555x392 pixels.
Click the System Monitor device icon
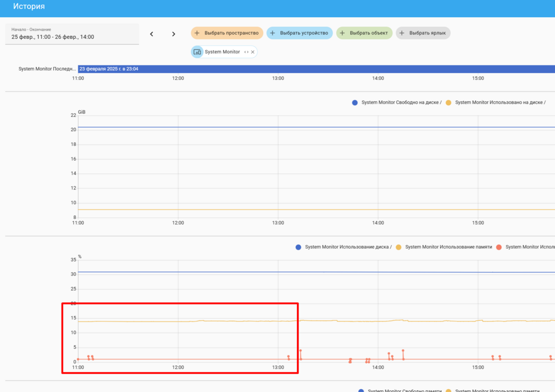(197, 52)
